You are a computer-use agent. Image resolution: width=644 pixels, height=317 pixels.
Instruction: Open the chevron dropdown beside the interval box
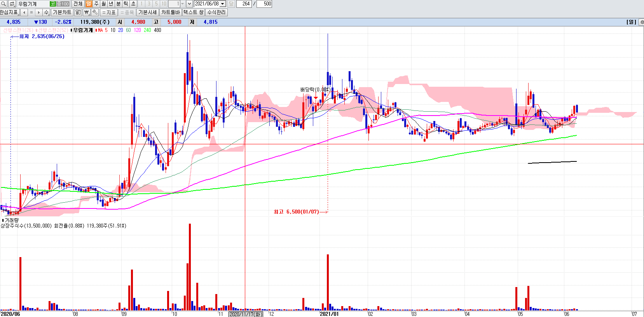(189, 4)
